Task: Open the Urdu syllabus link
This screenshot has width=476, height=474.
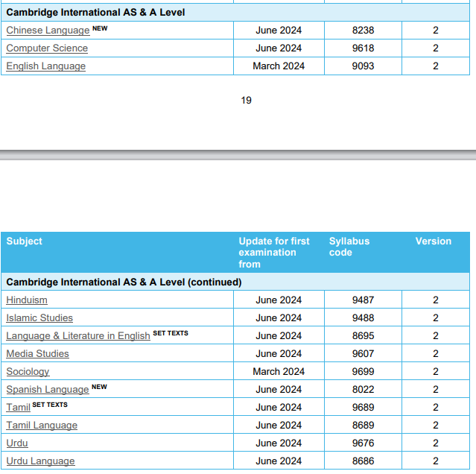Action: click(x=17, y=443)
